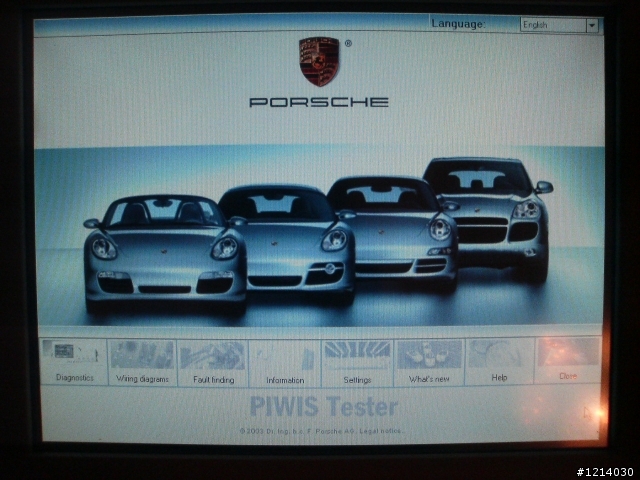The image size is (640, 480).
Task: Open the Legal notice link
Action: 382,431
